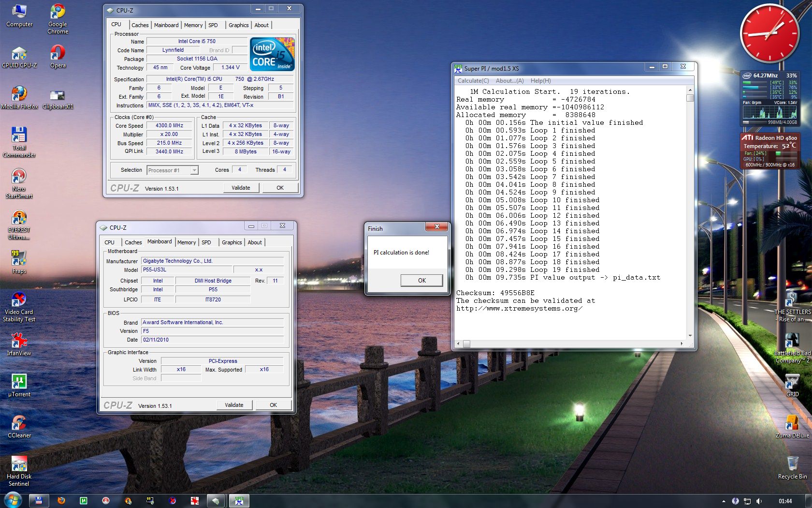Click the Fraps icon in the taskbar
Image resolution: width=812 pixels, height=508 pixels.
coord(150,501)
